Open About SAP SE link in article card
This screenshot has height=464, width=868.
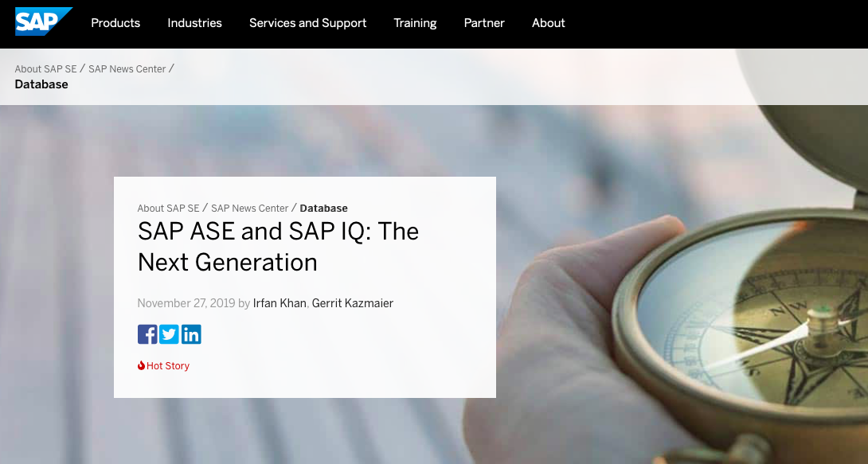point(168,209)
